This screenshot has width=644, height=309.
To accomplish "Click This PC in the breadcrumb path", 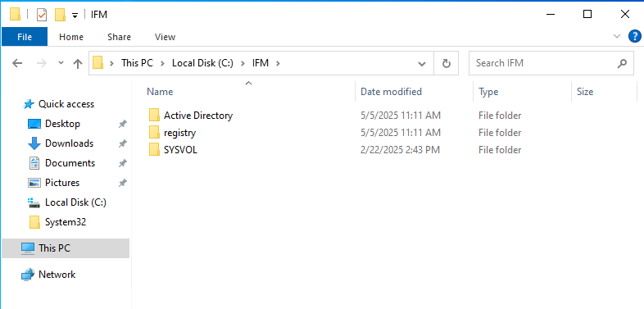I will [x=137, y=63].
